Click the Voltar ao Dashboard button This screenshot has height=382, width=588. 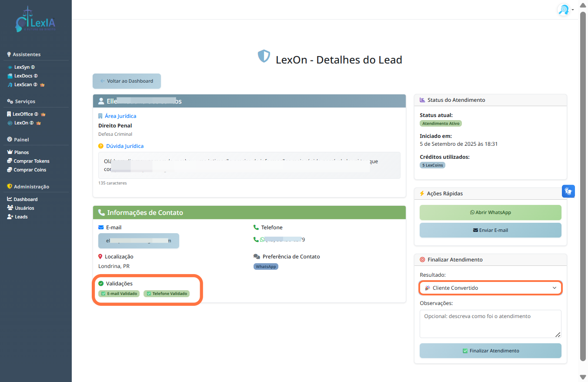click(x=127, y=81)
